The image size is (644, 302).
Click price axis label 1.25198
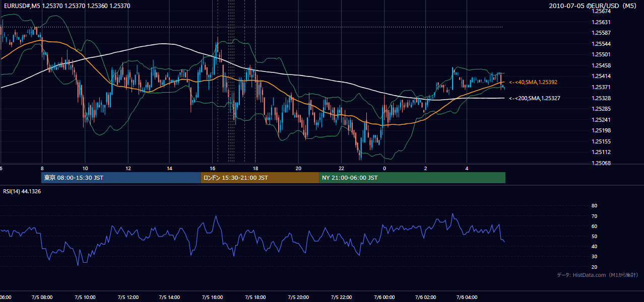(x=602, y=130)
